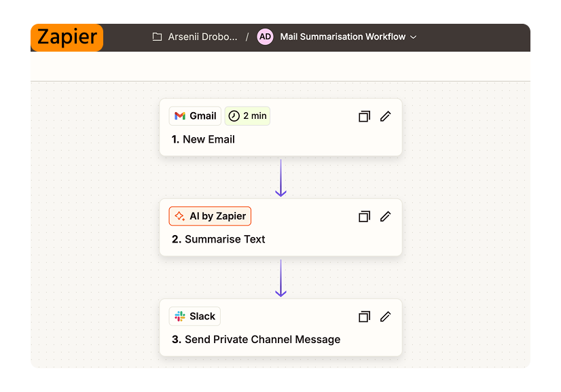This screenshot has width=561, height=392.
Task: Click the folder icon in the breadcrumb
Action: [157, 37]
